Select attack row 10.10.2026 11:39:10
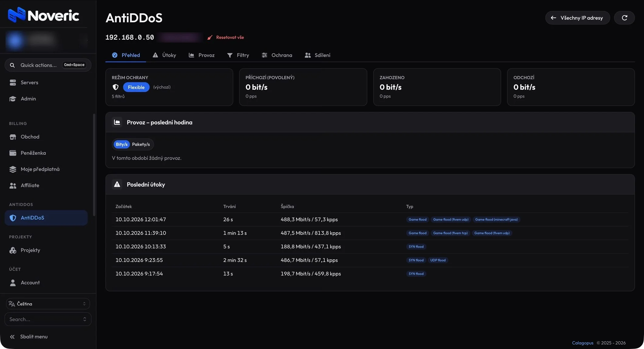The width and height of the screenshot is (644, 349). pyautogui.click(x=370, y=233)
